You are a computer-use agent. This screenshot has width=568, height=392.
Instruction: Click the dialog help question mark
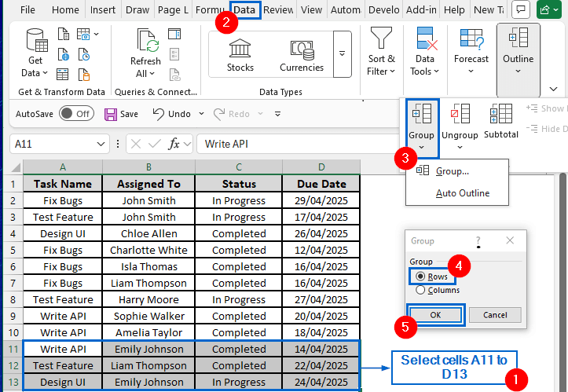point(478,240)
